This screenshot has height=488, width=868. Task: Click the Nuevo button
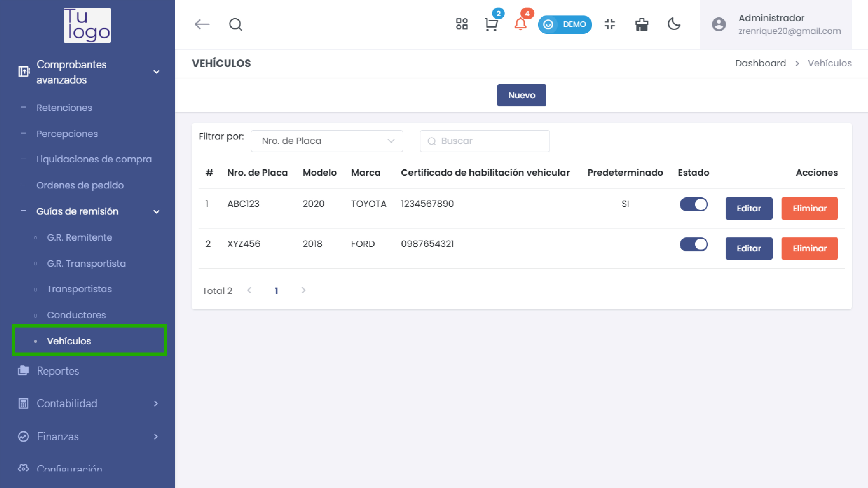pyautogui.click(x=521, y=95)
